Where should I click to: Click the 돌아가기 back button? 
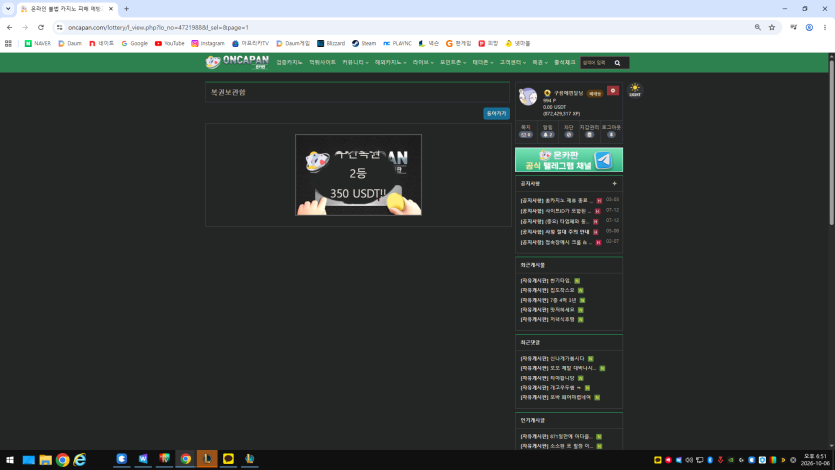496,113
